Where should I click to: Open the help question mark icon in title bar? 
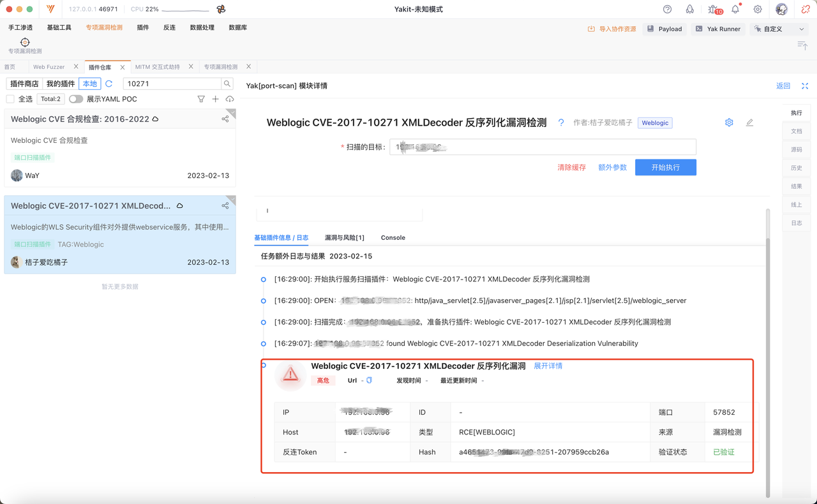(x=667, y=10)
